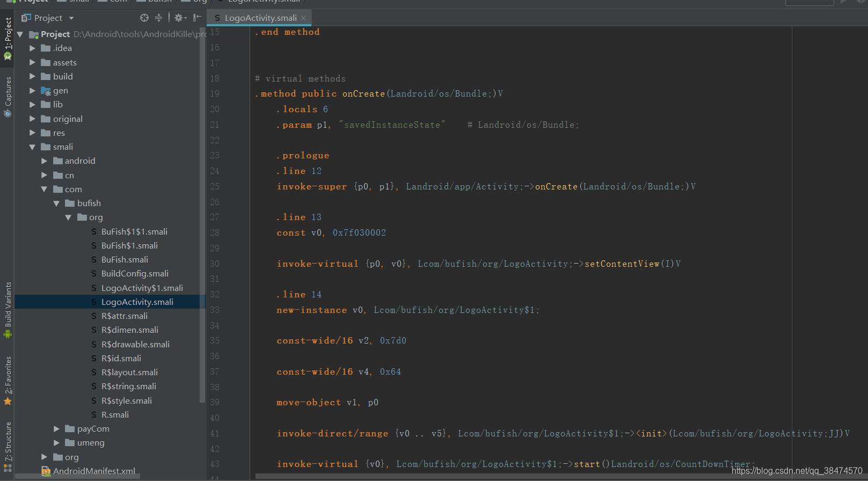Click the root Project module folder icon

[x=34, y=35]
